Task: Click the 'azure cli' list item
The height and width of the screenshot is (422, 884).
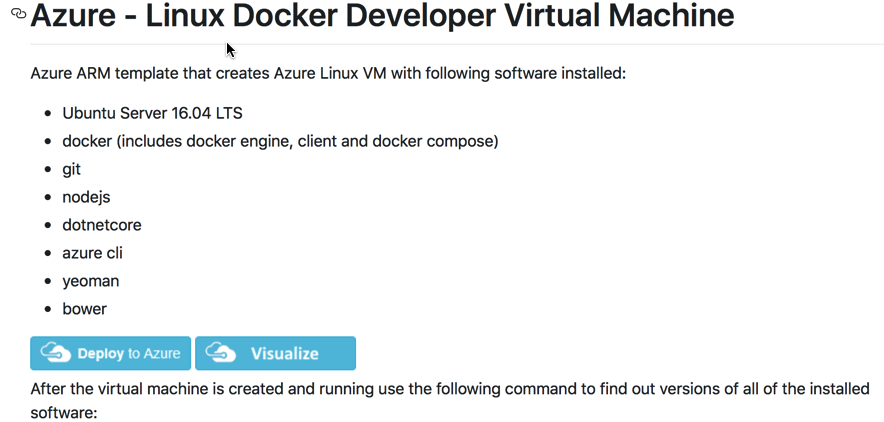Action: tap(92, 253)
